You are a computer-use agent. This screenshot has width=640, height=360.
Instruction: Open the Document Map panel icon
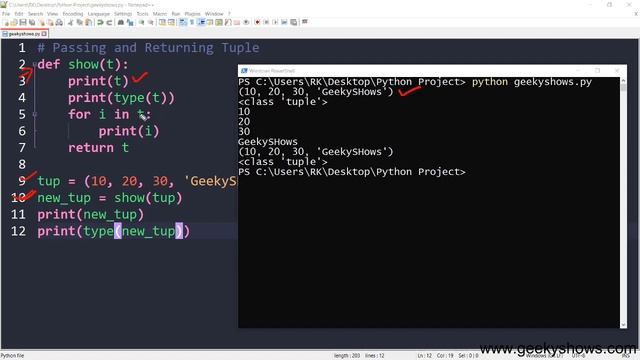[219, 22]
